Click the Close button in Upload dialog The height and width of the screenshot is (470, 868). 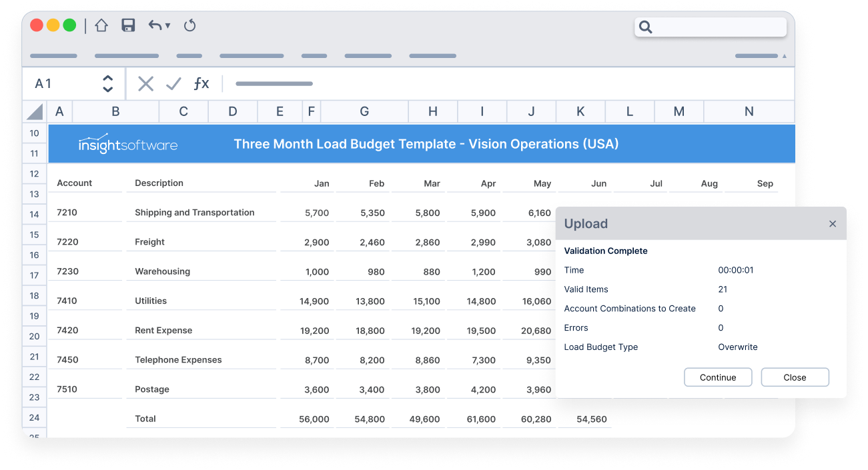pyautogui.click(x=795, y=377)
